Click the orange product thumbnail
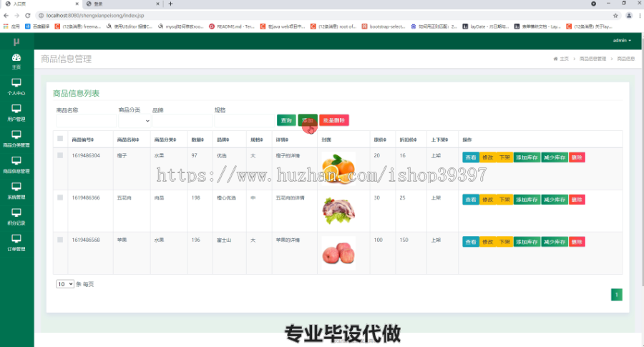Viewport: 644px width, 347px height. [338, 168]
